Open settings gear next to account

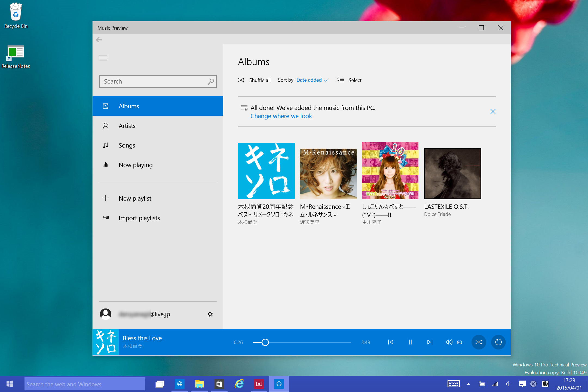click(x=210, y=314)
